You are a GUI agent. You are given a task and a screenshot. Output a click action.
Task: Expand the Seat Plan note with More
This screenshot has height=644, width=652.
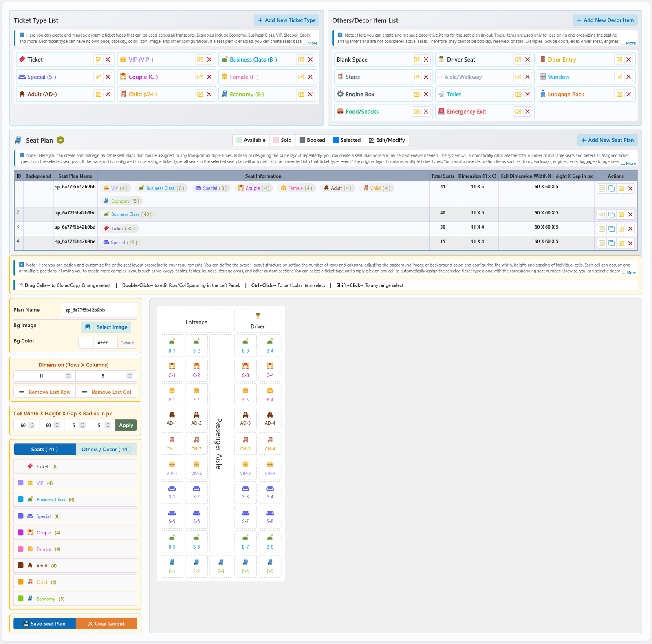point(628,163)
